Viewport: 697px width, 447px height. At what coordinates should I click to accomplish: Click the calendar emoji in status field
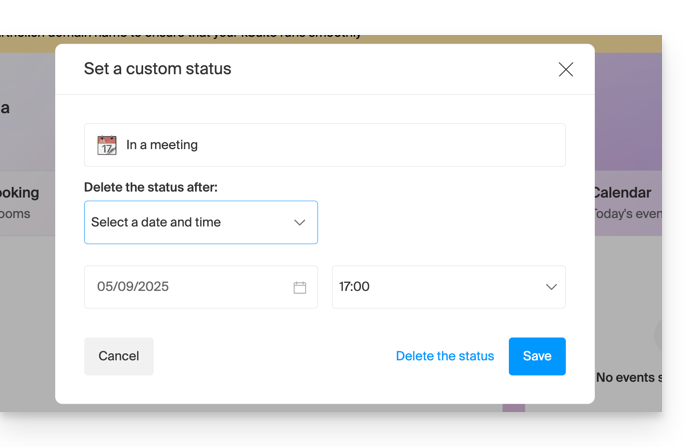pos(107,145)
